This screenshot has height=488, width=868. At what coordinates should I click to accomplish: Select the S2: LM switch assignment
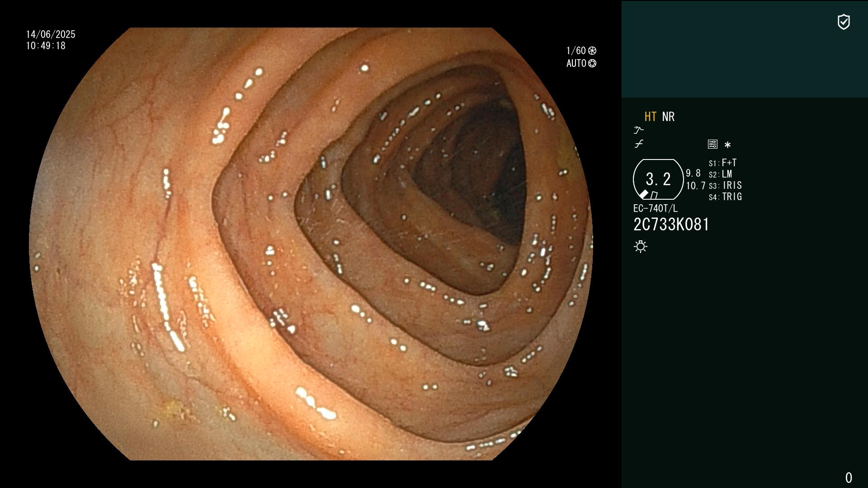720,174
